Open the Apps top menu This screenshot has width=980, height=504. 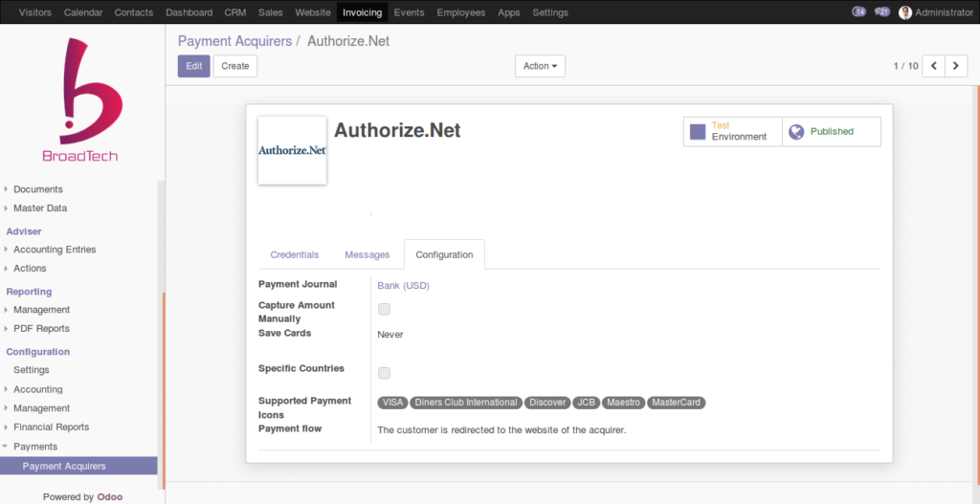(x=509, y=12)
